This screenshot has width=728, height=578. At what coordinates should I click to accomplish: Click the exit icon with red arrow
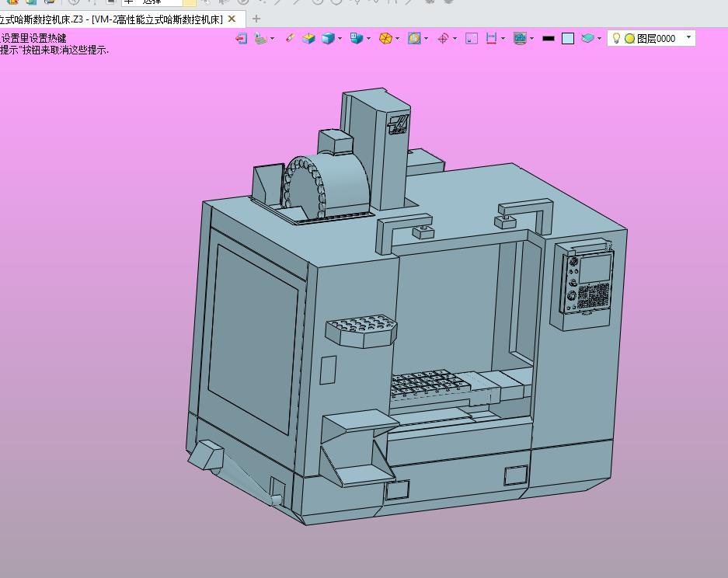point(241,39)
